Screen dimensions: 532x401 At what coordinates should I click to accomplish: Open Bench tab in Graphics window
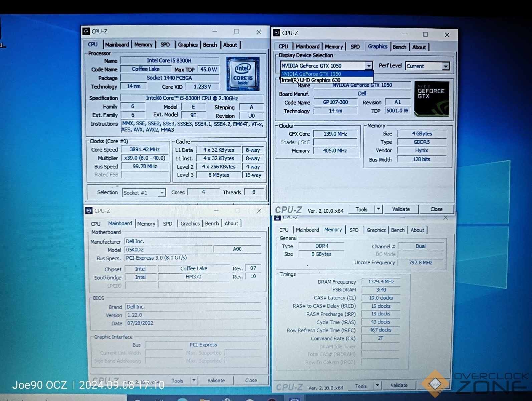(400, 47)
